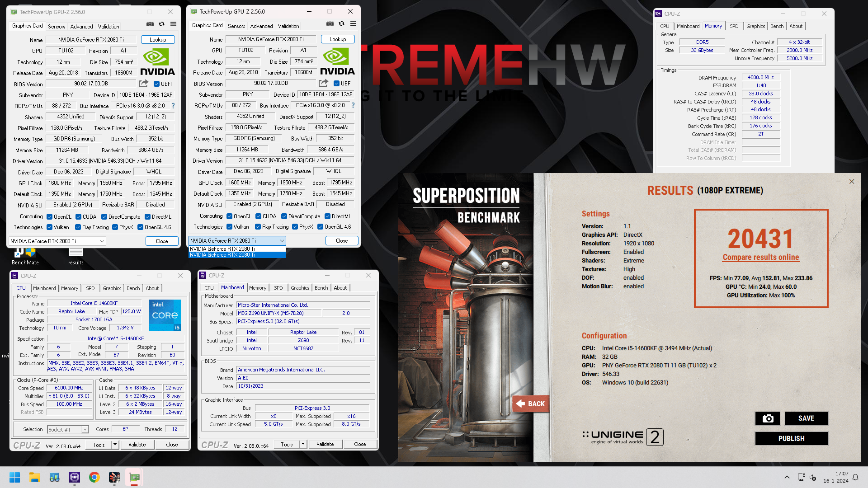Screen dimensions: 868x488
Task: Open notifications via the bell icon
Action: [x=855, y=477]
